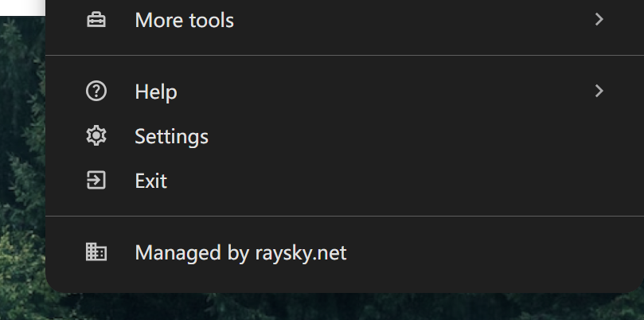Click the white page area at top-left

pyautogui.click(x=20, y=7)
